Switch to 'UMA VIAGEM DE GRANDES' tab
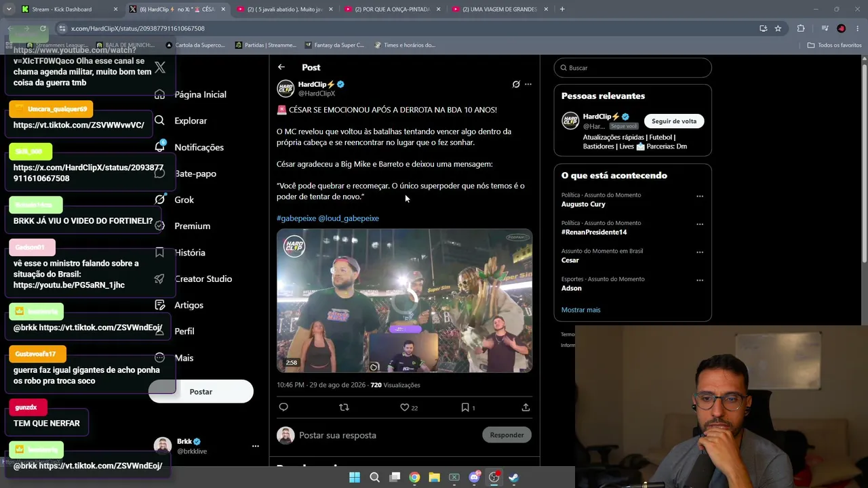 pyautogui.click(x=499, y=9)
